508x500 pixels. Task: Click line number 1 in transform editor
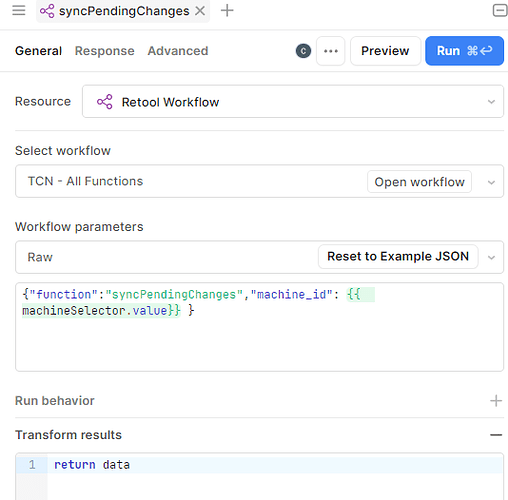[x=32, y=465]
